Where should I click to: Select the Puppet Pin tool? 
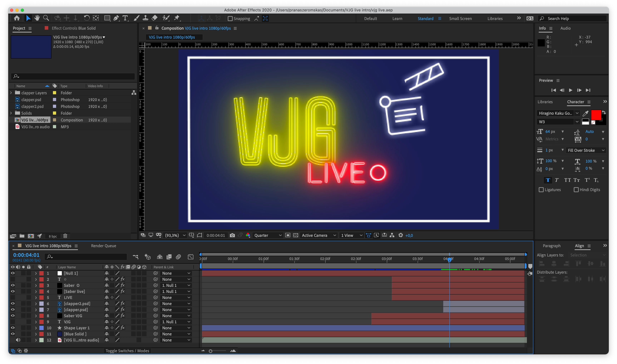pos(177,18)
